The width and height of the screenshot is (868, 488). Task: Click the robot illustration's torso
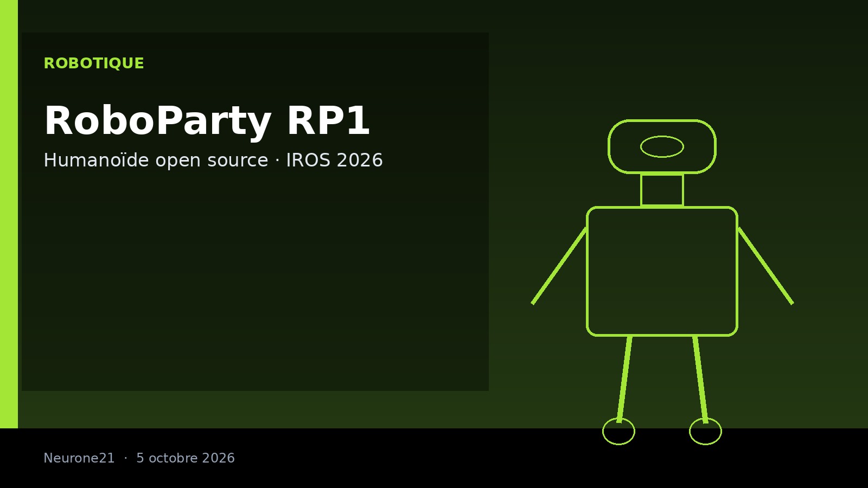point(662,271)
